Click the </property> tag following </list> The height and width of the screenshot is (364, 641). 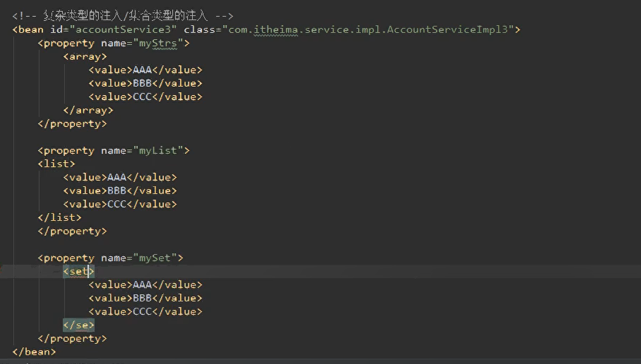click(x=73, y=231)
